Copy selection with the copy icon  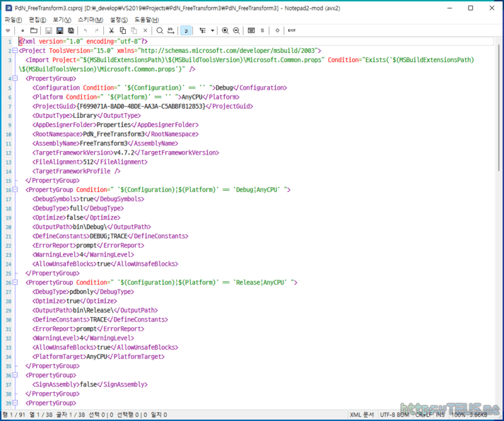122,30
